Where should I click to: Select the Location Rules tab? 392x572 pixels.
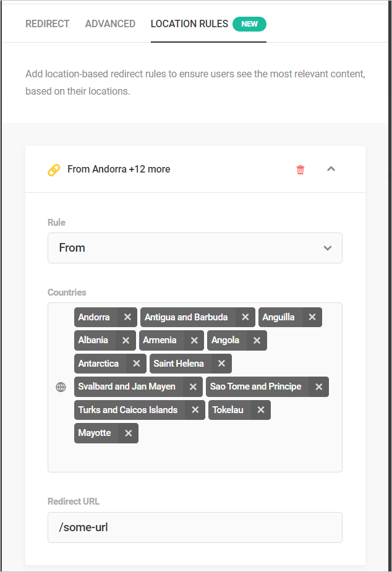coord(189,24)
